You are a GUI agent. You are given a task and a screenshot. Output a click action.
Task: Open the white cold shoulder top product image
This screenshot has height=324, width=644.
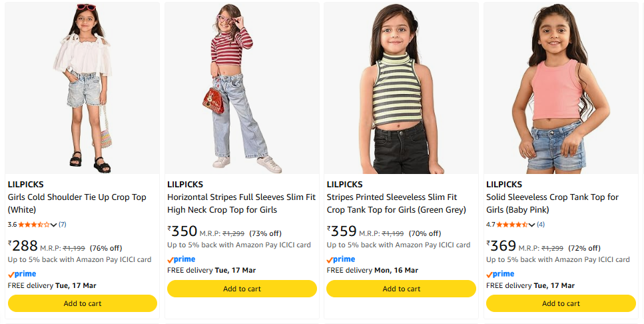(83, 87)
